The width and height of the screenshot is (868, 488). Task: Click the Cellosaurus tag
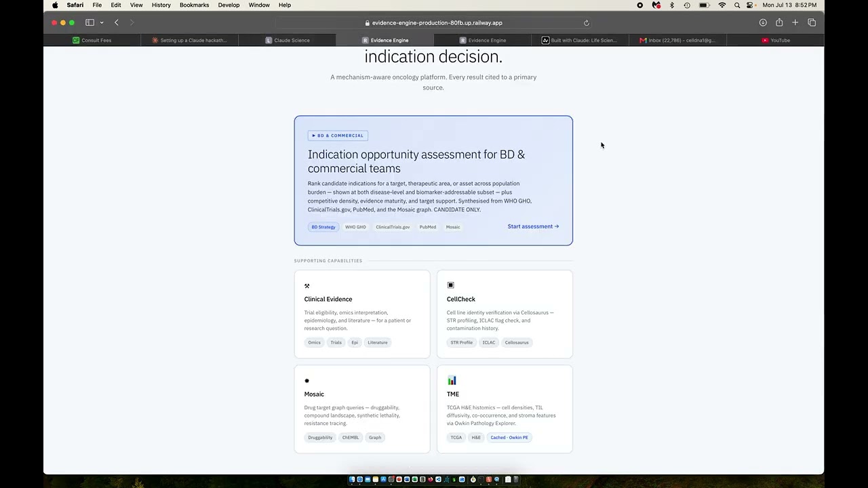pyautogui.click(x=517, y=342)
